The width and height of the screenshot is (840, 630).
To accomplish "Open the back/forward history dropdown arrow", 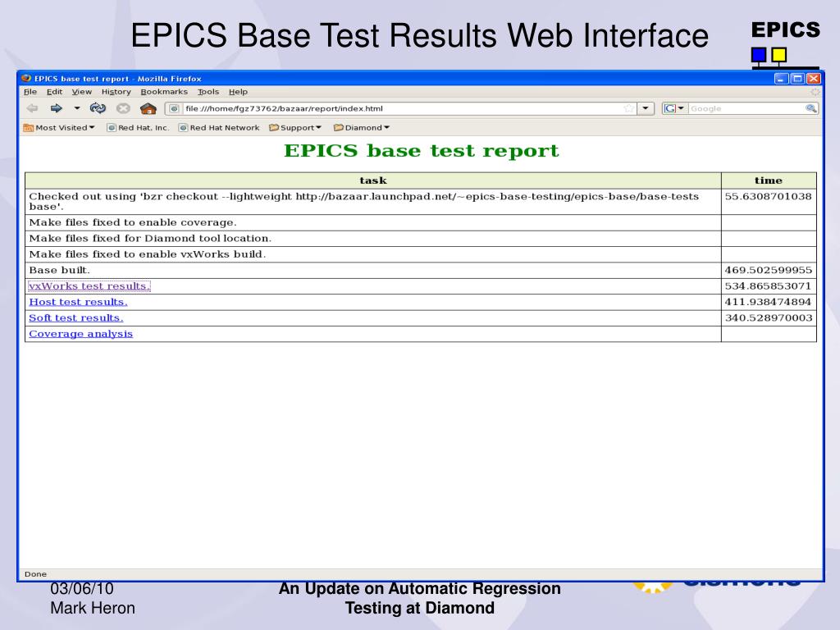I will (77, 108).
